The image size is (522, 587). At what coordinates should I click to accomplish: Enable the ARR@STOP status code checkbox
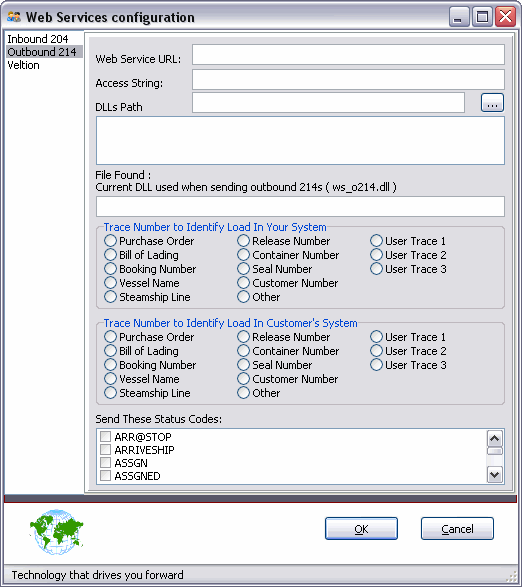click(106, 437)
